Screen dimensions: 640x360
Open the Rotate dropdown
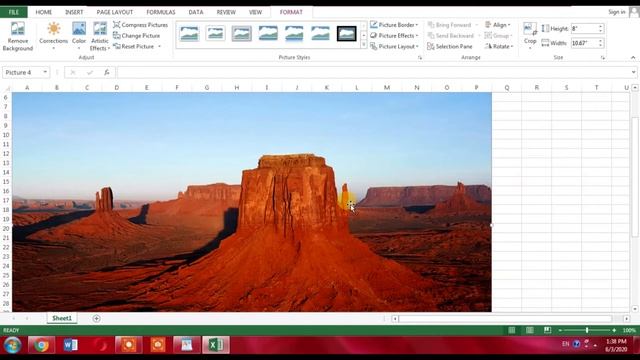(x=499, y=47)
